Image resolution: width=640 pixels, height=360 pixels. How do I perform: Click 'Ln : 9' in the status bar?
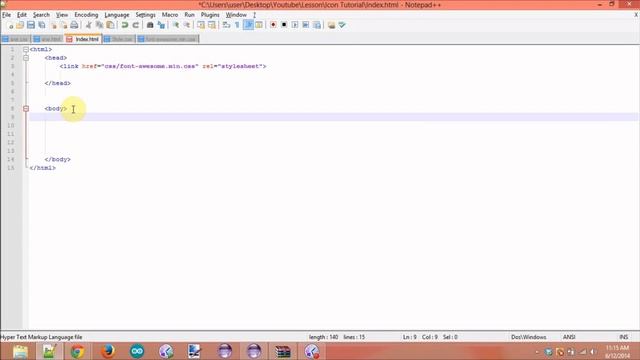click(410, 337)
